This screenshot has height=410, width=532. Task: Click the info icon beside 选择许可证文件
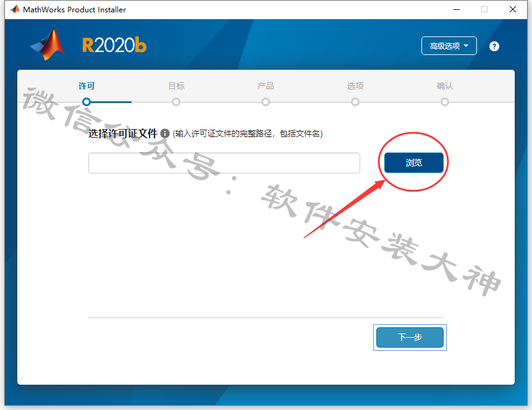(x=165, y=133)
